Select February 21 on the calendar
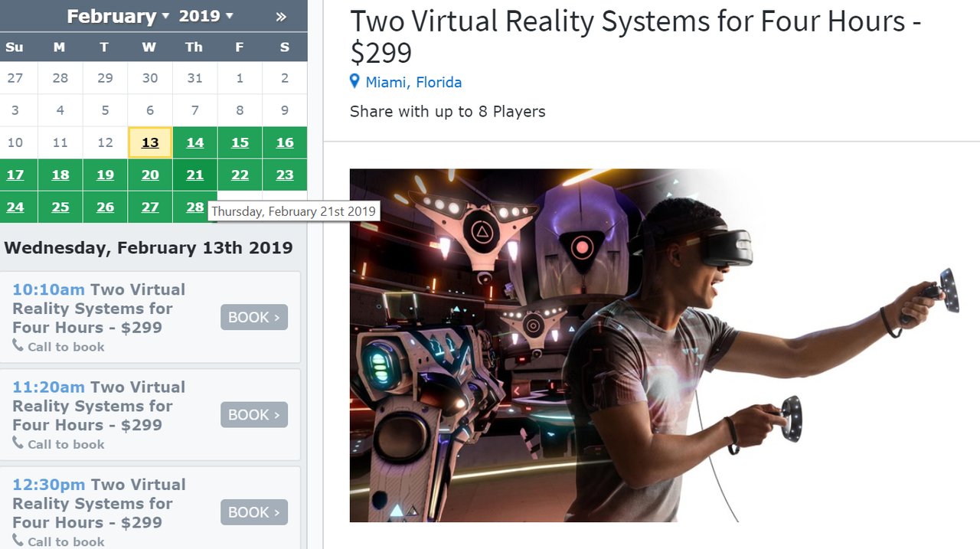980x549 pixels. tap(195, 175)
